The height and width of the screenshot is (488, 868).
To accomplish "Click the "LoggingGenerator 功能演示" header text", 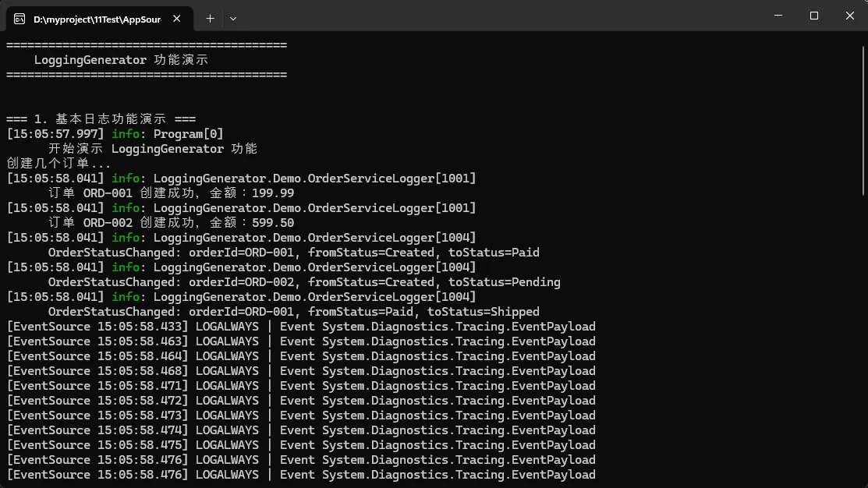I will 121,60.
